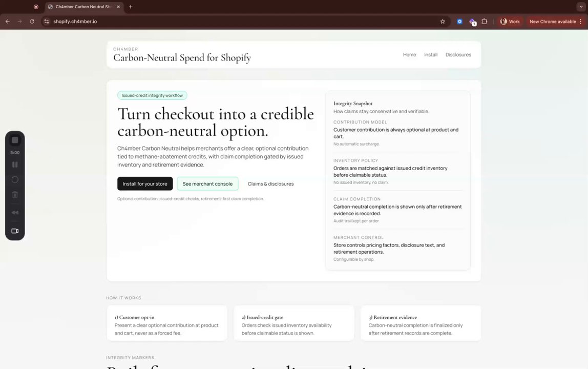Open the blue circular extension icon
Image resolution: width=588 pixels, height=369 pixels.
pos(459,22)
